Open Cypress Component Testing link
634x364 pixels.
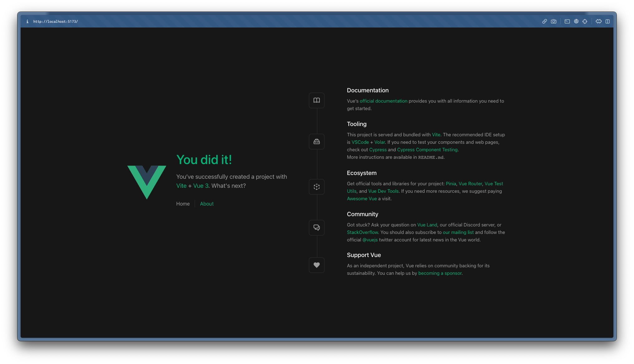[x=427, y=150]
